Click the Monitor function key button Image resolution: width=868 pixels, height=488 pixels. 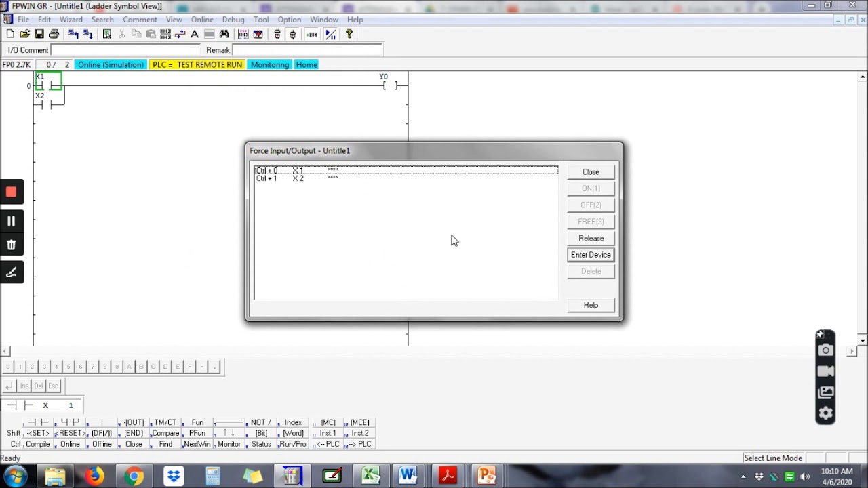tap(229, 444)
